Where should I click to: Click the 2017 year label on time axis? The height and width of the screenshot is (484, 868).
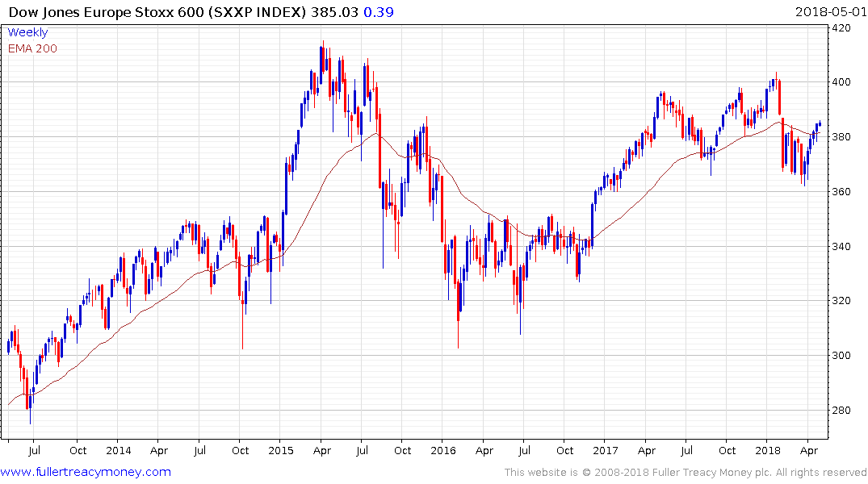(605, 451)
